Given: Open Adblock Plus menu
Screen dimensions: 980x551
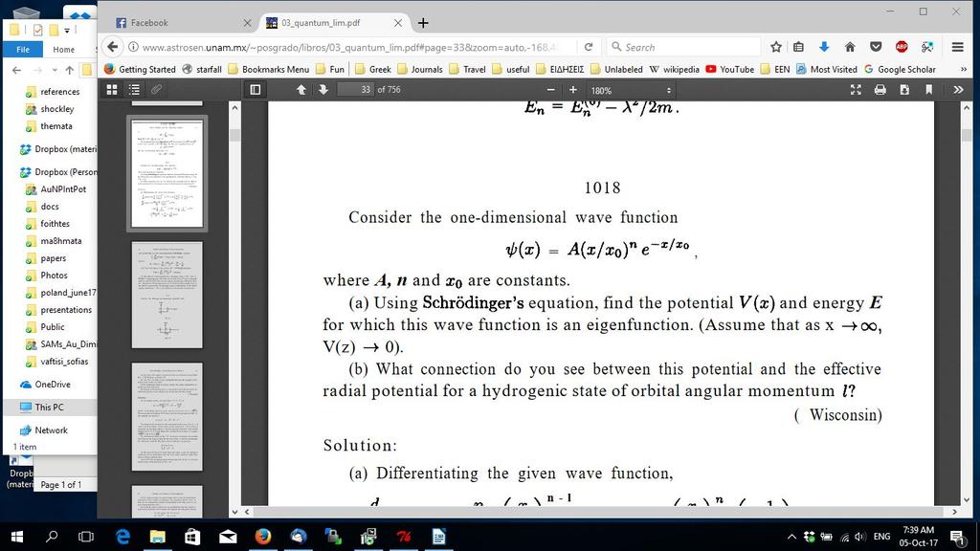Looking at the screenshot, I should click(x=902, y=47).
